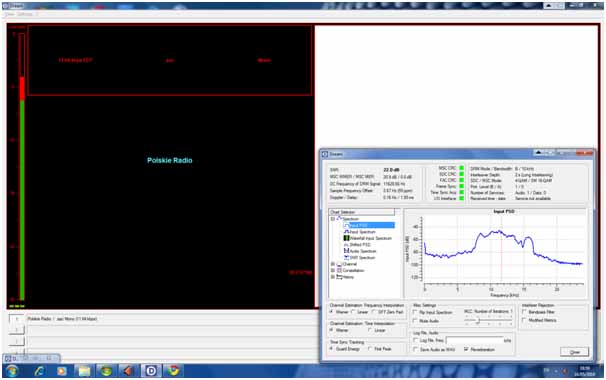606x380 pixels.
Task: Open the Dream app from the taskbar
Action: coord(151,371)
